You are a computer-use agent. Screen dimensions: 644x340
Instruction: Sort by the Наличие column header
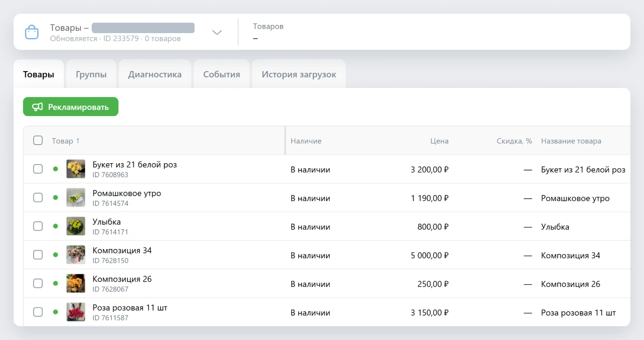click(306, 141)
